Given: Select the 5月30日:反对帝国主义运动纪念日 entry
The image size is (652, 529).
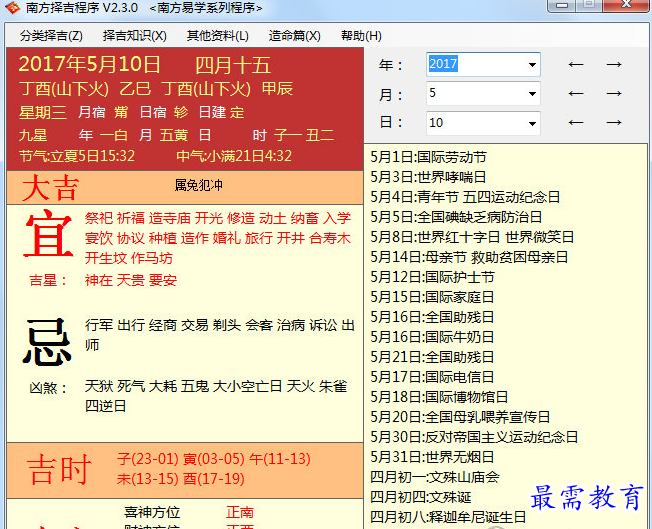Looking at the screenshot, I should point(474,437).
